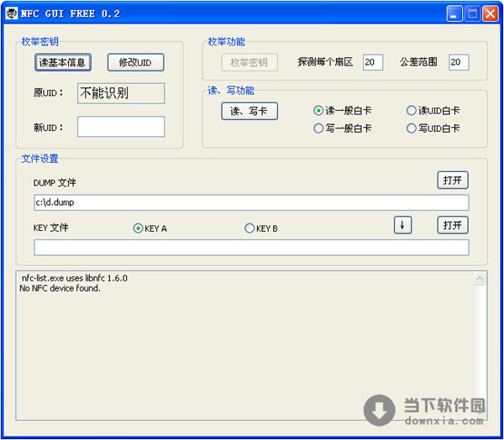Select the KEY B radio button
Viewport: 504px width, 440px height.
249,228
